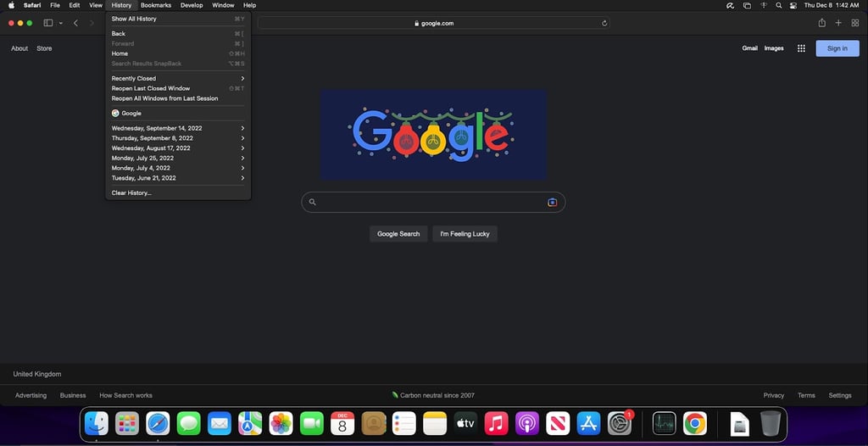Open Trash in the dock
This screenshot has height=446, width=868.
point(770,424)
